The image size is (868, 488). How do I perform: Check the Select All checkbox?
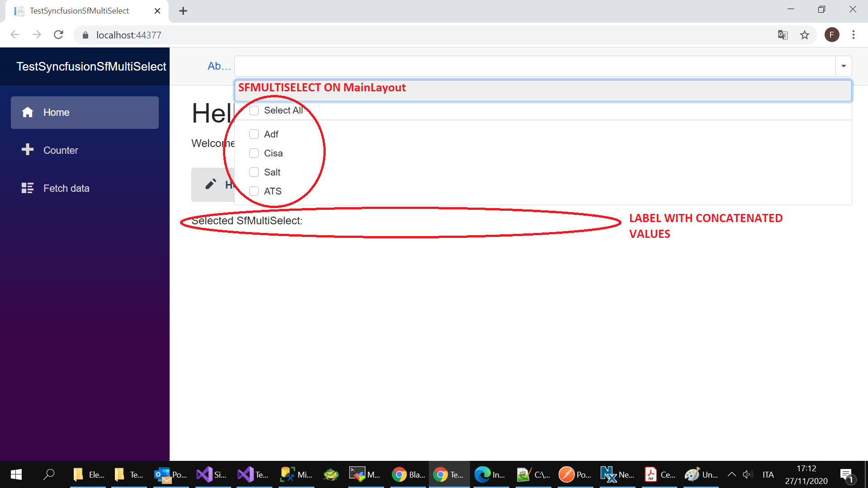(x=254, y=110)
